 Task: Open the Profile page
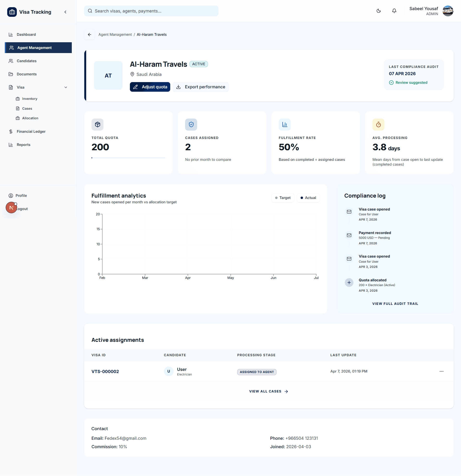(x=38, y=195)
